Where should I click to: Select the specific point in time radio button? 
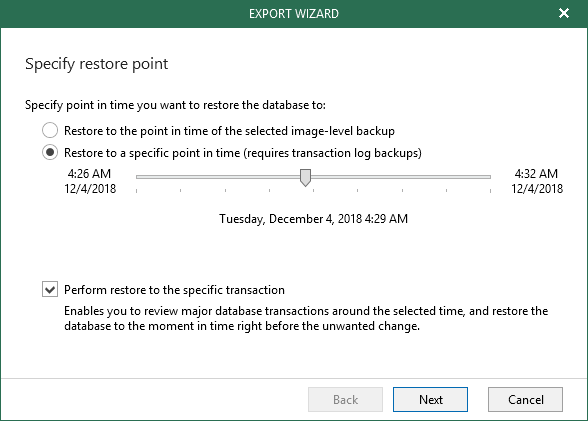click(x=50, y=153)
